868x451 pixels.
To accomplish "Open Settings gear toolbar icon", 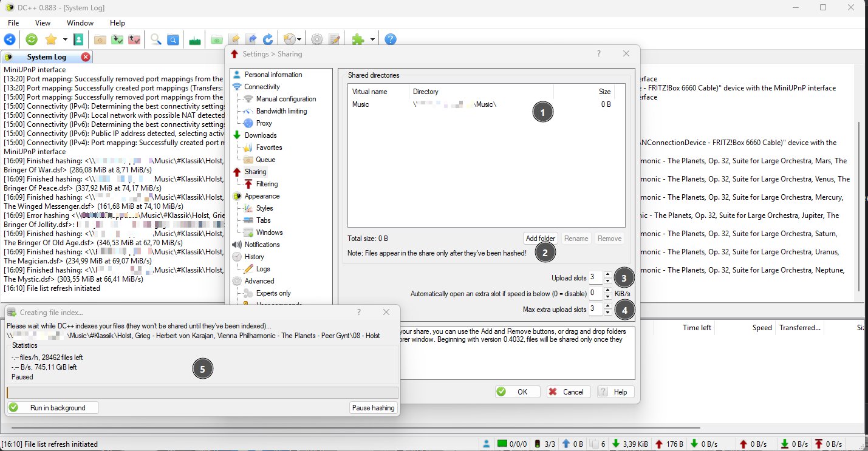I will [316, 39].
